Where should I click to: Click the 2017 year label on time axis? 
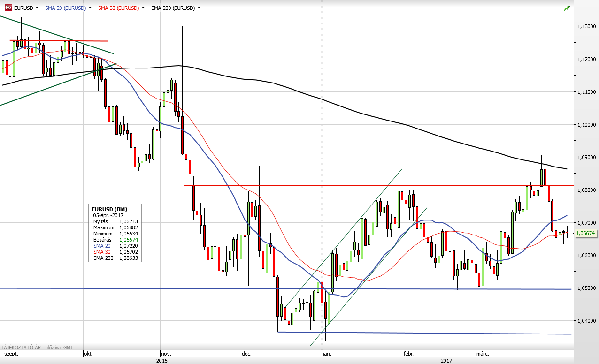[x=446, y=361]
